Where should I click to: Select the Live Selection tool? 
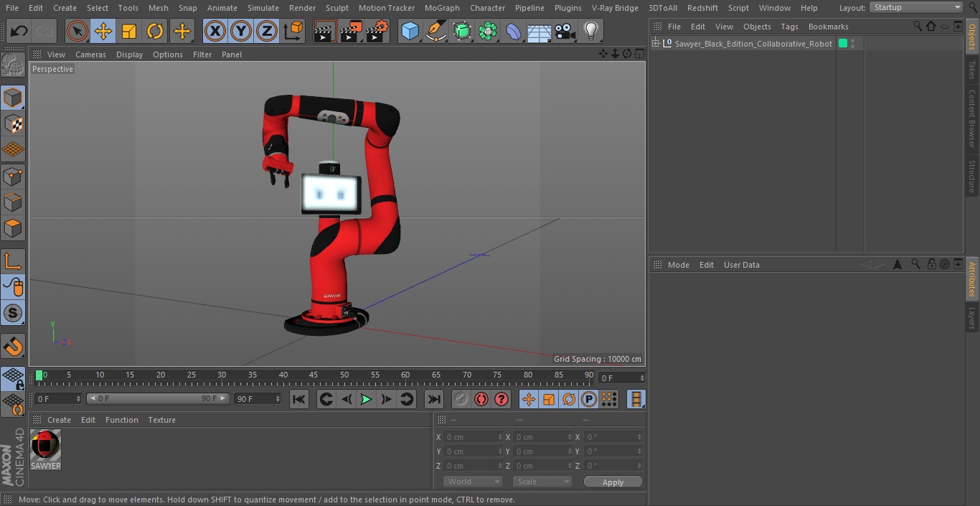pyautogui.click(x=77, y=31)
